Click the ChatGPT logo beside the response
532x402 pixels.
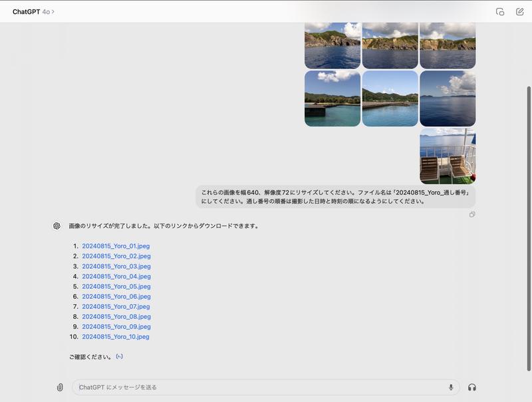[x=57, y=226]
